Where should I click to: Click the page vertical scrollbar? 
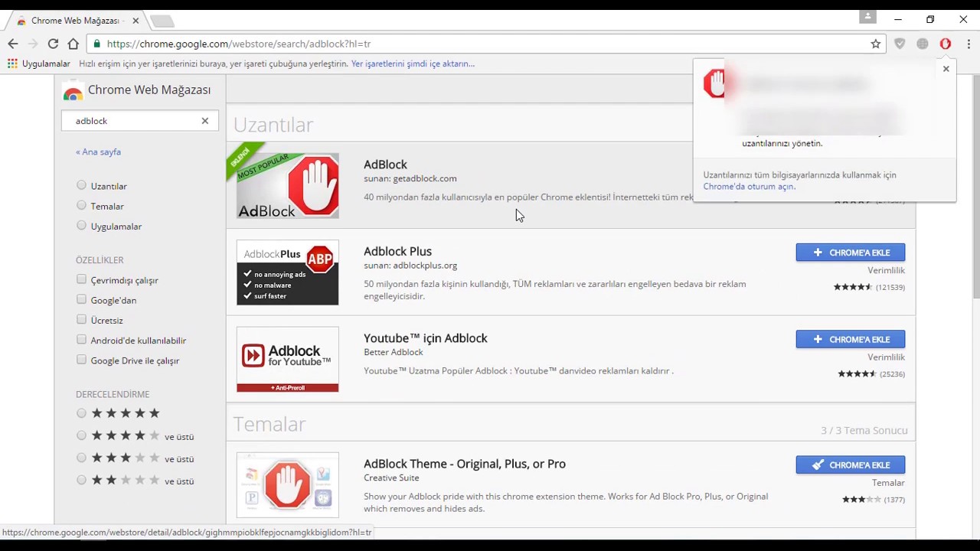[976, 187]
